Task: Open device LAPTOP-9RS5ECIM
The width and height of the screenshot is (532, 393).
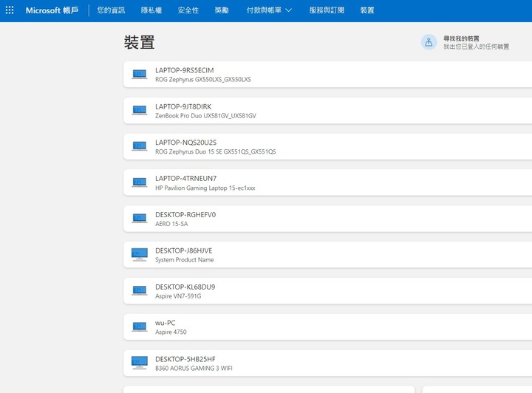Action: coord(328,75)
